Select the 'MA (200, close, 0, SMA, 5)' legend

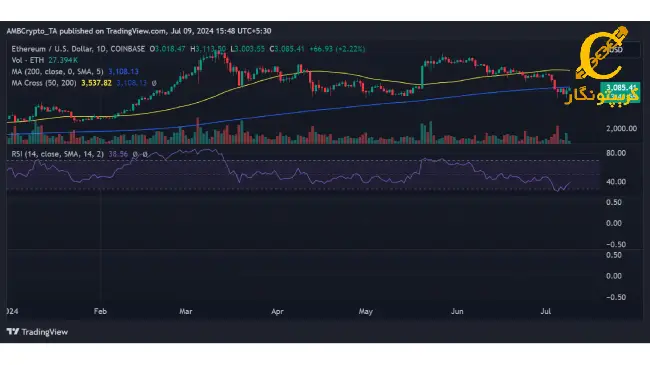(x=57, y=71)
